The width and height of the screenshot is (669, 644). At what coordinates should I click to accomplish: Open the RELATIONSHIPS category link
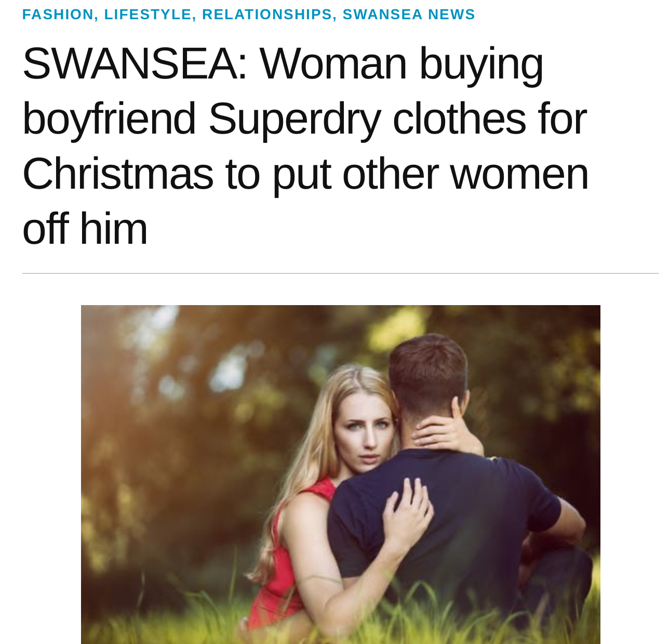(x=267, y=15)
